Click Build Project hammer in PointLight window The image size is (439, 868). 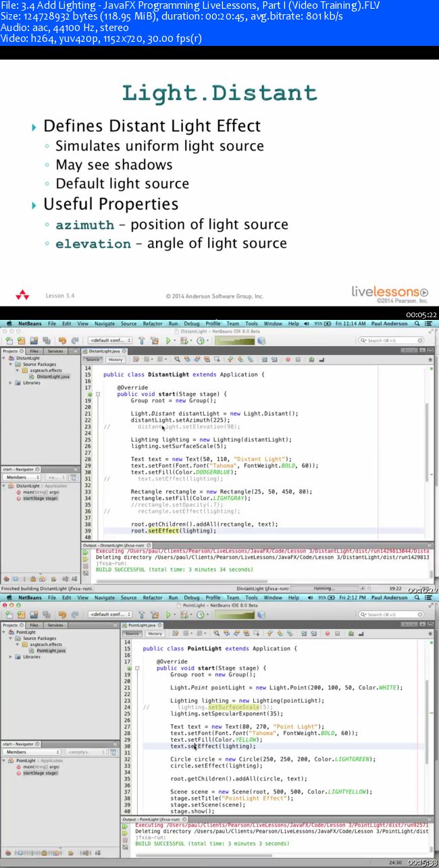point(143,615)
